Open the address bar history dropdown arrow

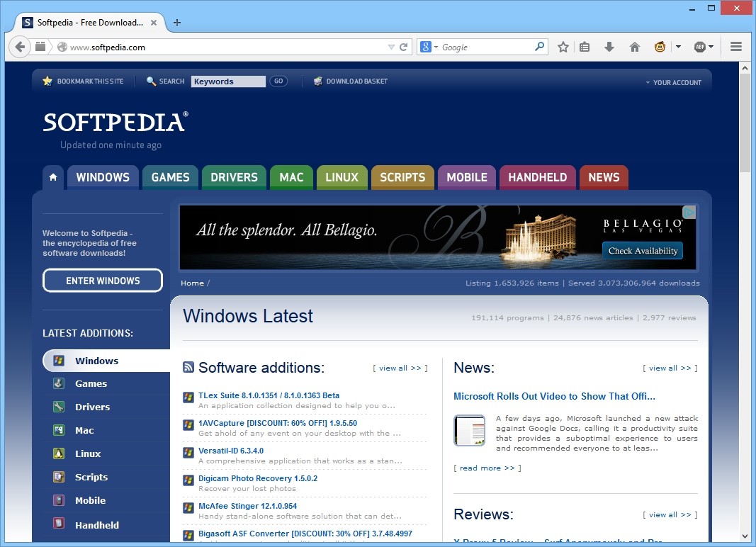[391, 47]
